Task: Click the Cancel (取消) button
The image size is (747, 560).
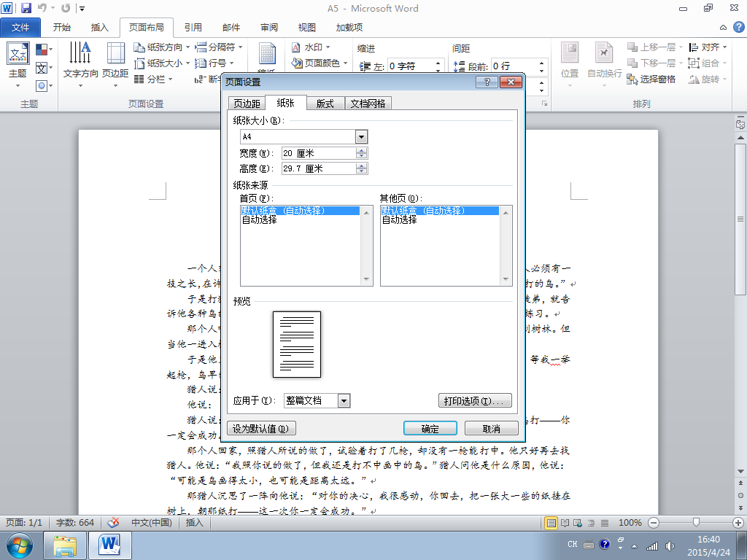Action: point(491,429)
